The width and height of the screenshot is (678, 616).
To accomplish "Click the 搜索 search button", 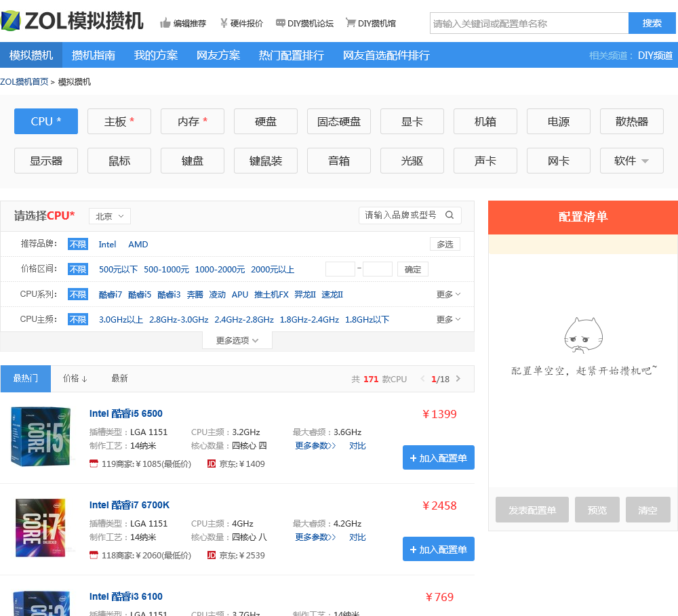I will tap(652, 23).
